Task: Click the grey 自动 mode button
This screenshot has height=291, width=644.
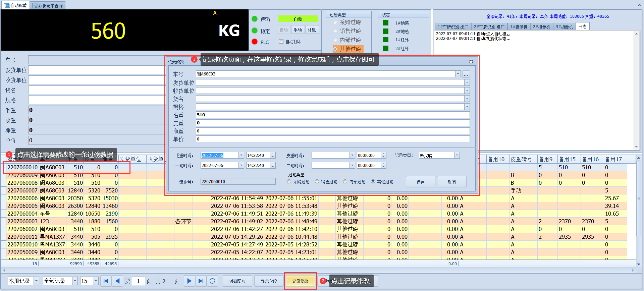Action: point(284,30)
